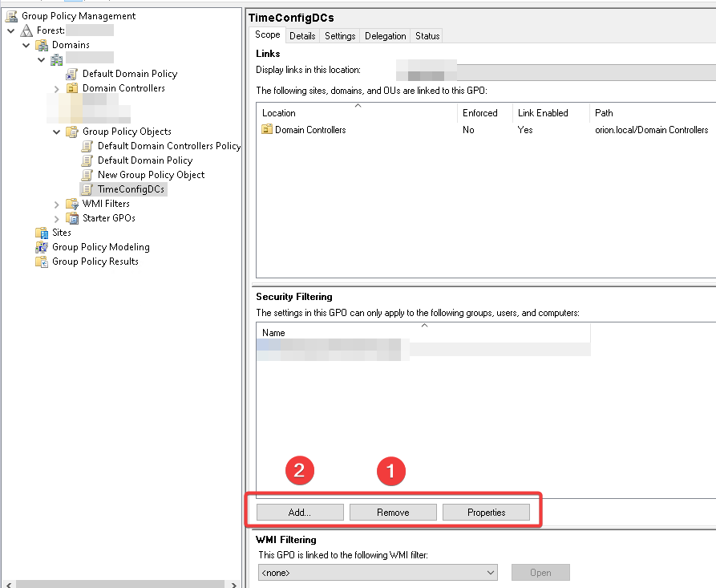This screenshot has height=588, width=716.
Task: Click the Group Policy Results icon
Action: [x=42, y=262]
